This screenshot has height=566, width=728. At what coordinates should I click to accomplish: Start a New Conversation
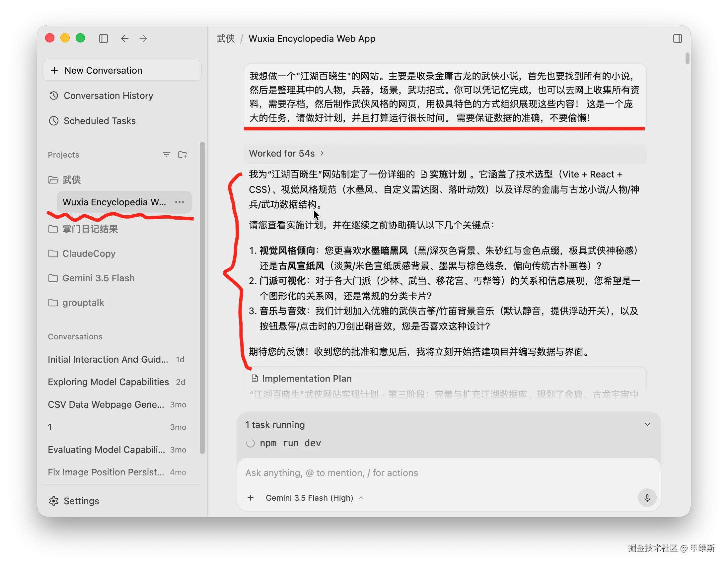pyautogui.click(x=122, y=70)
